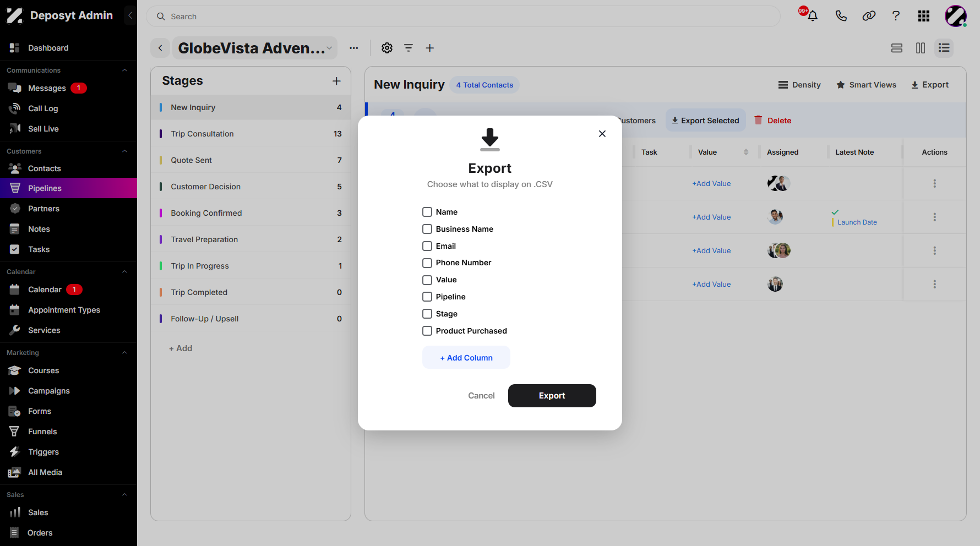
Task: Collapse the sidebar with chevron
Action: point(130,15)
